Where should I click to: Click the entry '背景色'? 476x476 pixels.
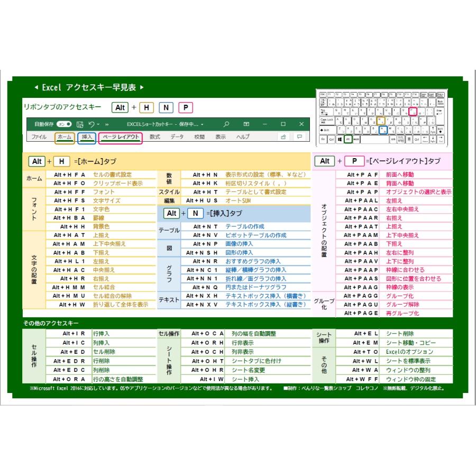tap(101, 227)
